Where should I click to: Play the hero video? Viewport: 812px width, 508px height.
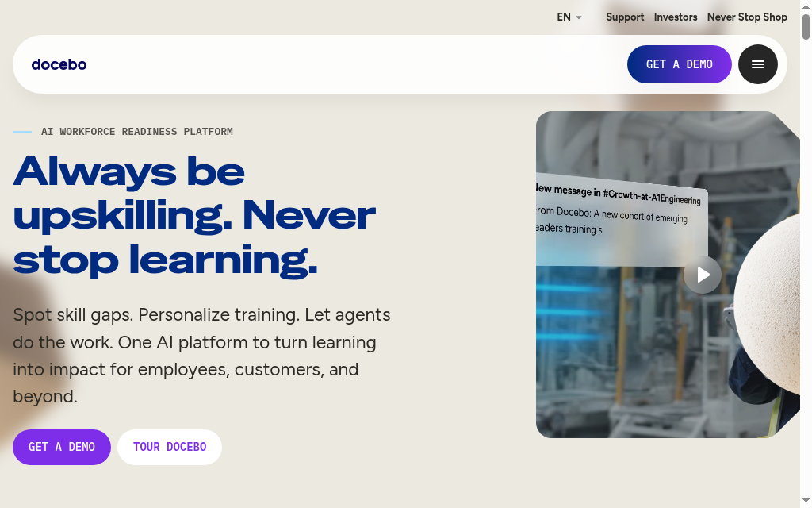703,275
